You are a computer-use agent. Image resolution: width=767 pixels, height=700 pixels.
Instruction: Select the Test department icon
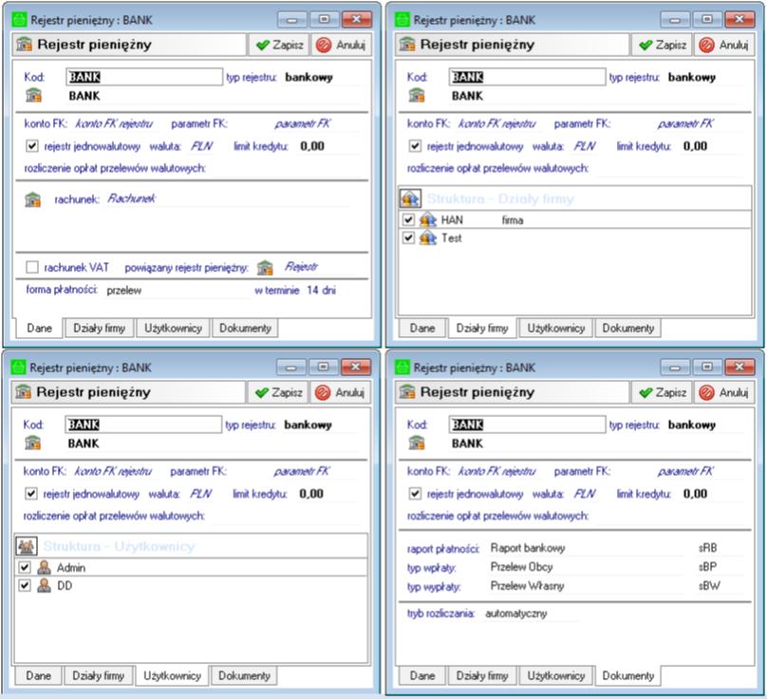[x=428, y=238]
